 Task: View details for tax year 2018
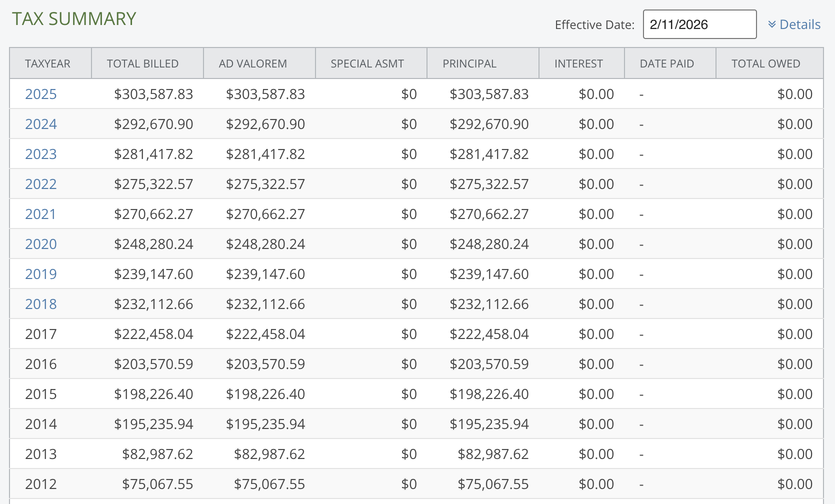point(40,303)
